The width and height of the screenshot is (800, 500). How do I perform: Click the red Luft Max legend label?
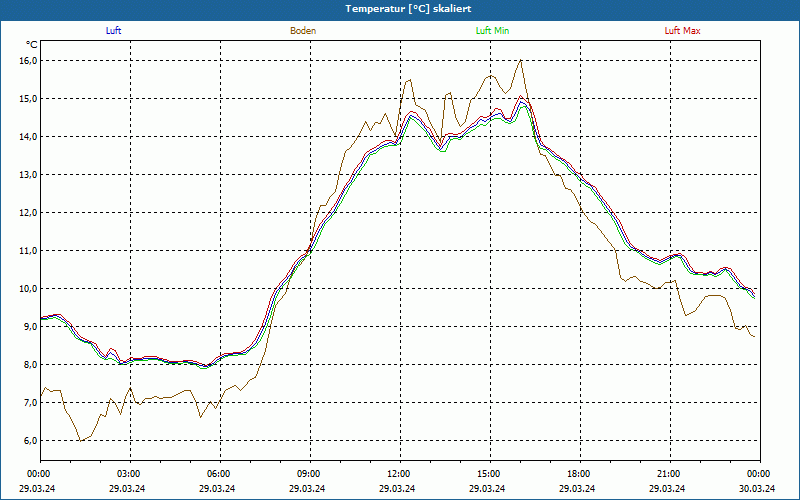(682, 31)
